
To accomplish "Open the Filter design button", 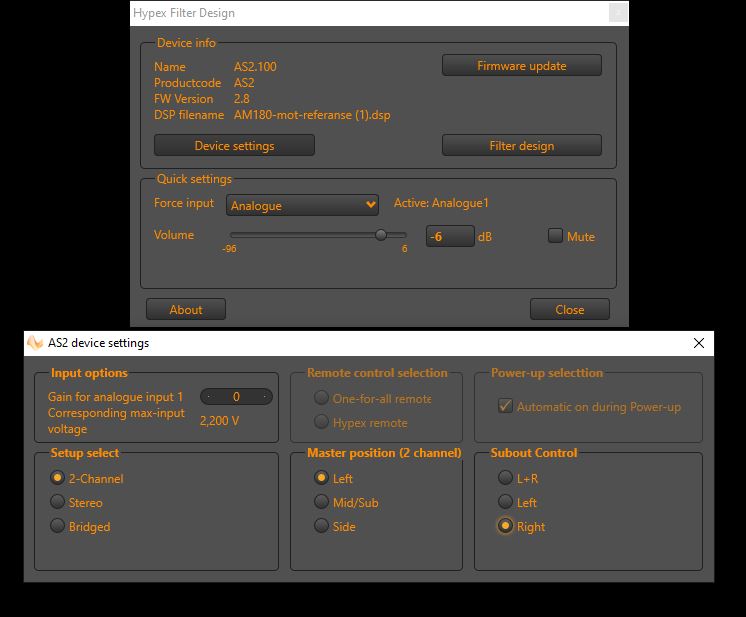I will tap(521, 145).
